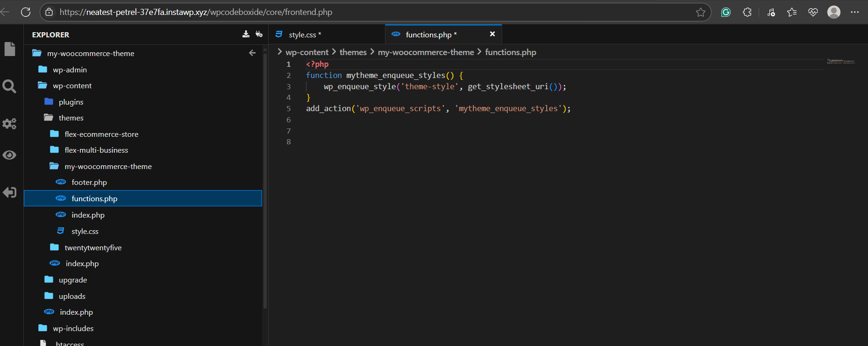Click the mytheme_enqueue_styles function name on line 2
The width and height of the screenshot is (868, 346).
pos(395,75)
